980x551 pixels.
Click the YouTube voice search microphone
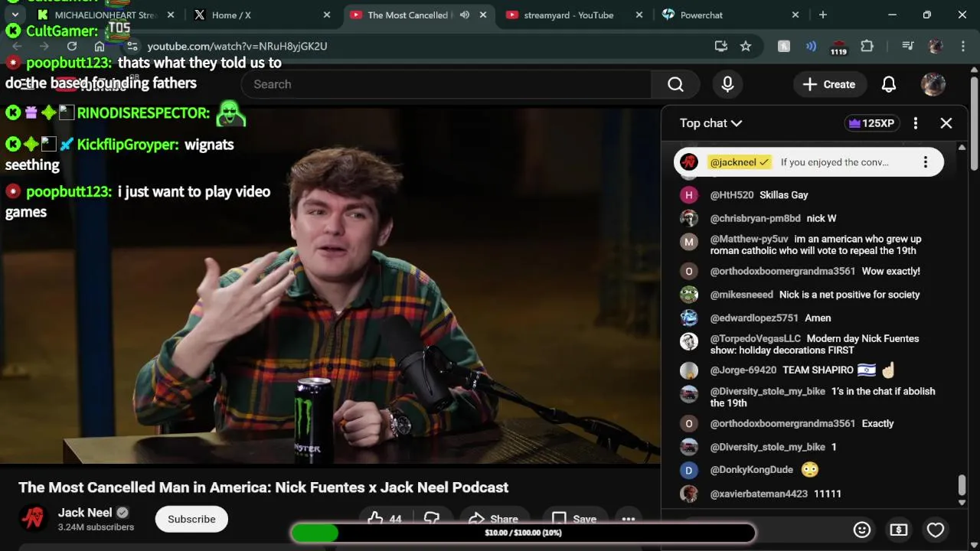(x=727, y=84)
